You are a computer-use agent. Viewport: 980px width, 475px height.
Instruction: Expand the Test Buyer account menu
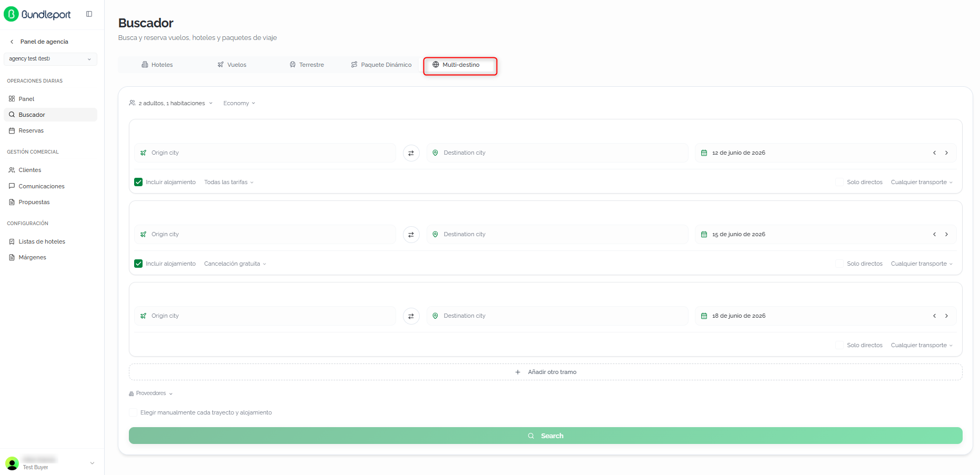coord(92,463)
